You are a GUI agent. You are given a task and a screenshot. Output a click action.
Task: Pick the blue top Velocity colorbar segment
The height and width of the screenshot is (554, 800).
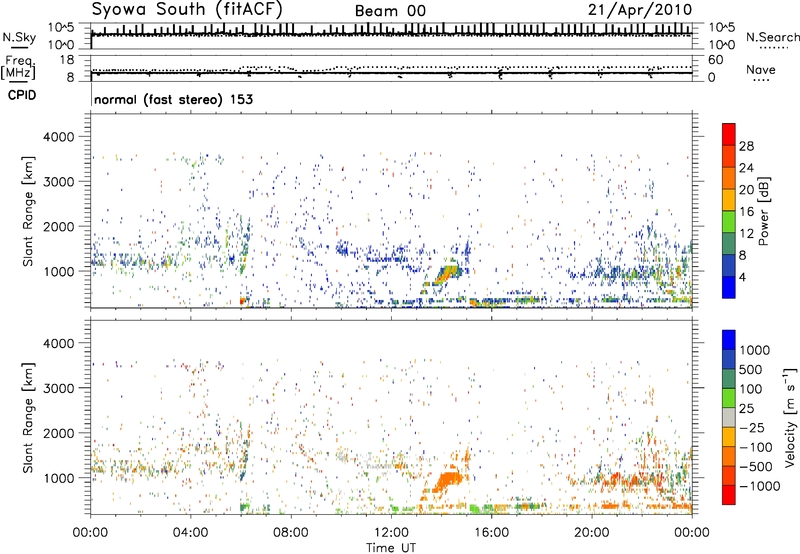point(729,339)
